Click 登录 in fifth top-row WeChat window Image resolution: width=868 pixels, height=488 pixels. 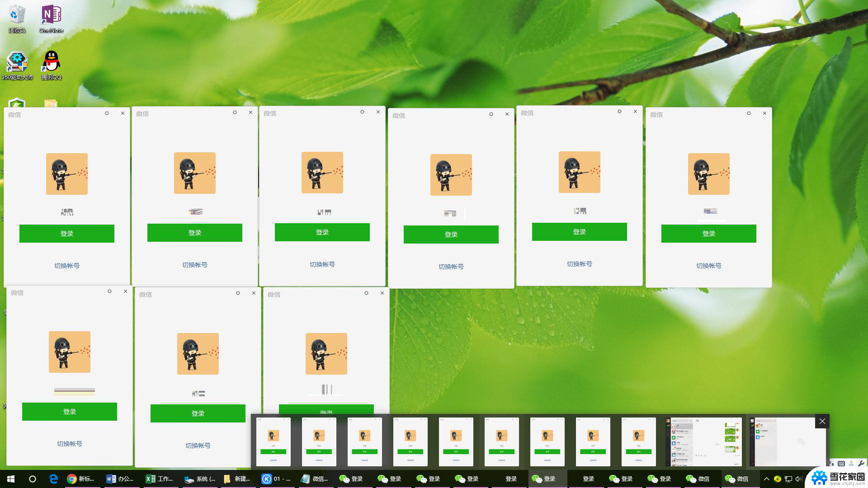tap(580, 232)
